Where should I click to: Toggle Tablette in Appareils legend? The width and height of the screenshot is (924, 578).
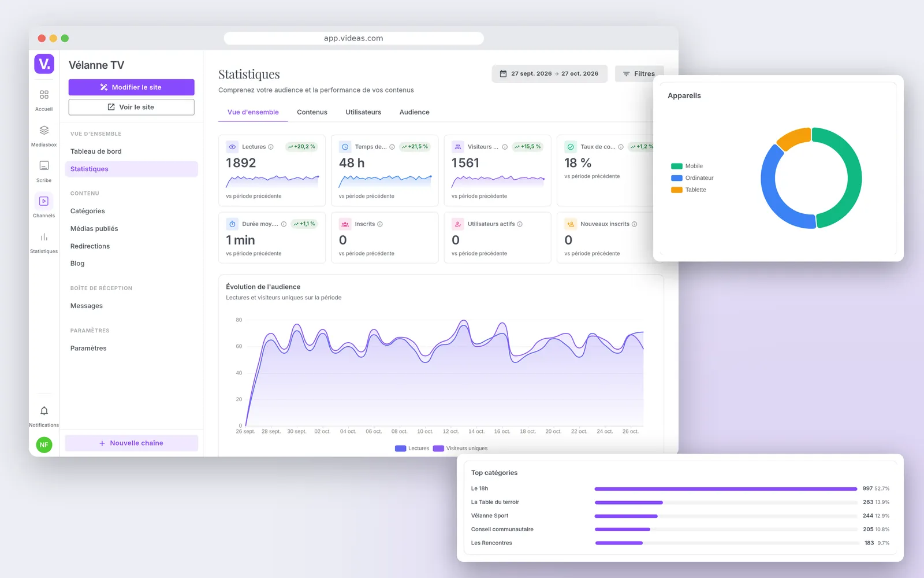(688, 190)
